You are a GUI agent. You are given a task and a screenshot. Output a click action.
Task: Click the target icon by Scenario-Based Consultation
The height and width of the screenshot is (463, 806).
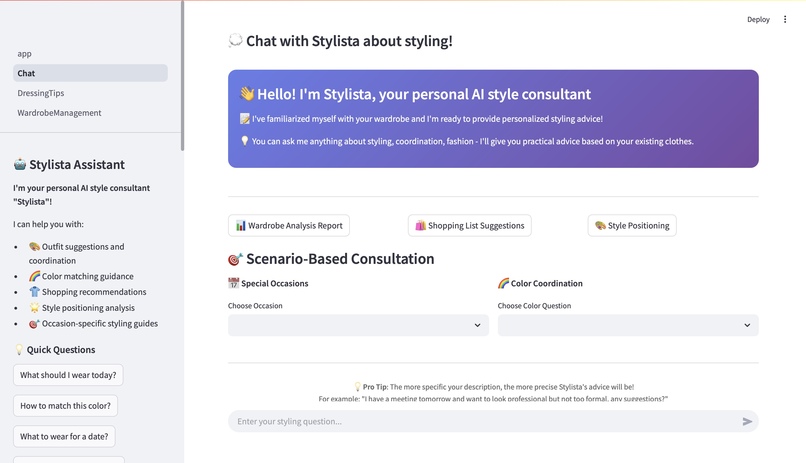(235, 259)
